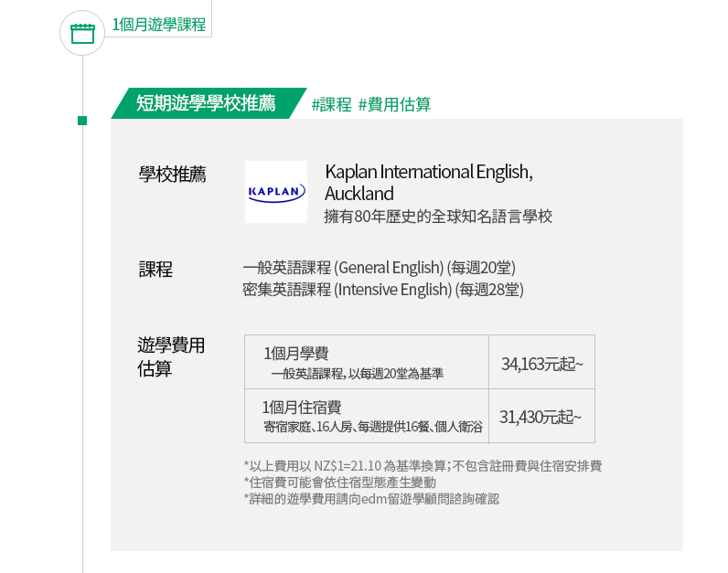
Task: Click the Kaplan International English, Auckland title
Action: point(429,183)
